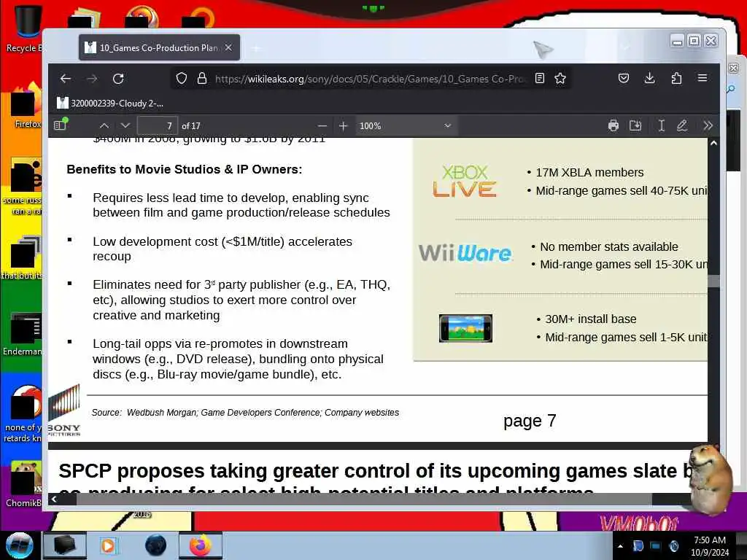Go back with the browser back arrow
The image size is (747, 560).
point(65,79)
